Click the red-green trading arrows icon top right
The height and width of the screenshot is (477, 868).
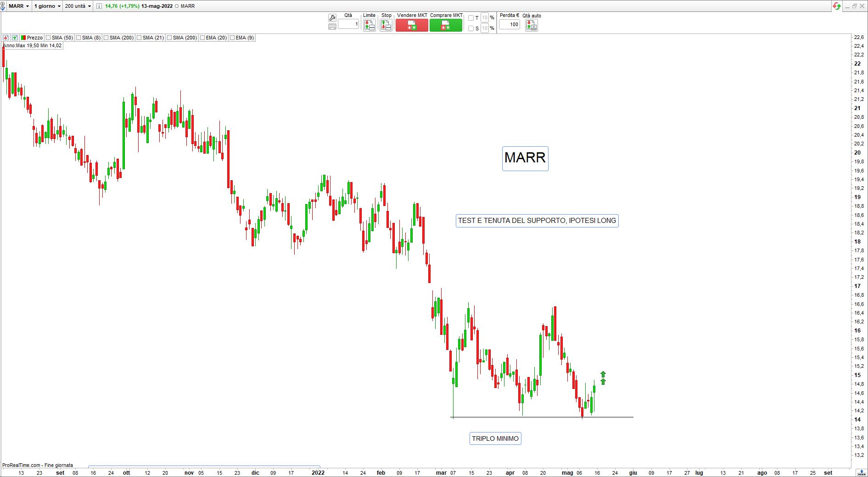click(837, 6)
